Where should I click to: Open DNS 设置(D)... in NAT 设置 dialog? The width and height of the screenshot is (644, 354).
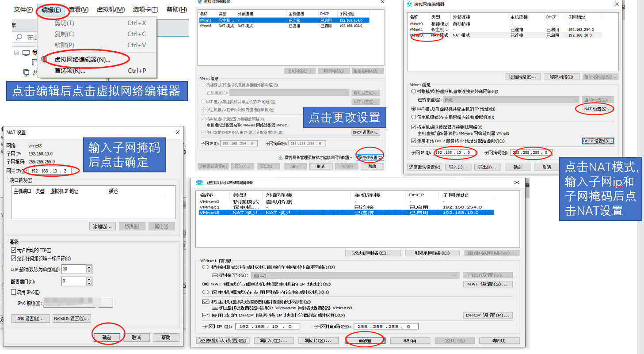pyautogui.click(x=30, y=318)
